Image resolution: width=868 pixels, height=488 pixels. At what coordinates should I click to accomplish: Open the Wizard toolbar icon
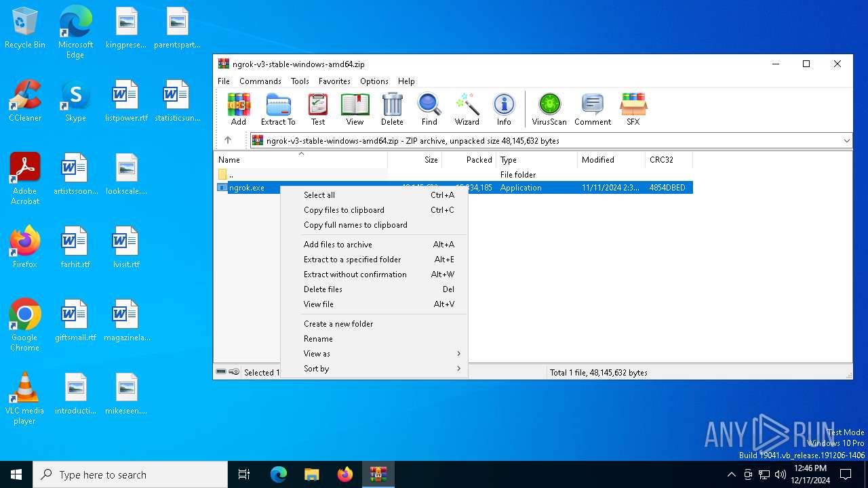[x=467, y=109]
